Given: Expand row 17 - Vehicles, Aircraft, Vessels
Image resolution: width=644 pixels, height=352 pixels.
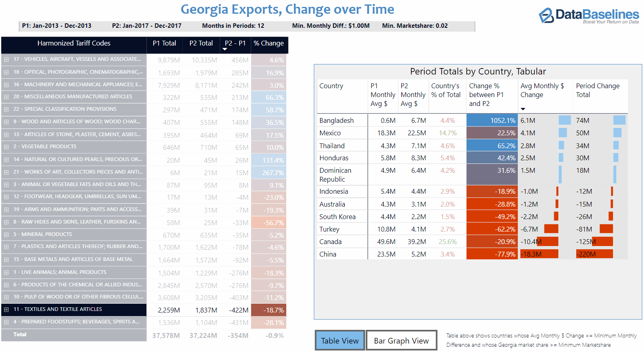Looking at the screenshot, I should 6,60.
